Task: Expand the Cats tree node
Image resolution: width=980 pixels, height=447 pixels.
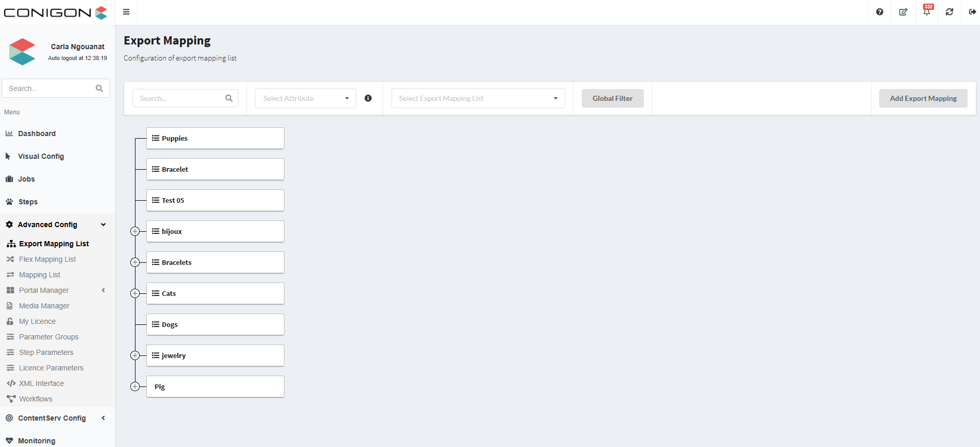Action: pyautogui.click(x=135, y=293)
